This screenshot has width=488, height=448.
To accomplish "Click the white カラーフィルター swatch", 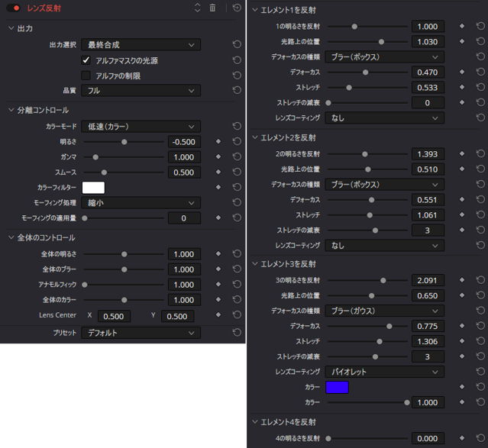I will pyautogui.click(x=93, y=188).
